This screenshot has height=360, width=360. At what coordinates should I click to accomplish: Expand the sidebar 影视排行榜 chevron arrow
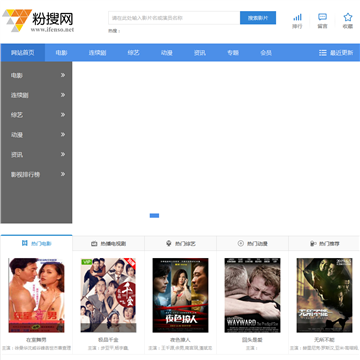tap(63, 174)
